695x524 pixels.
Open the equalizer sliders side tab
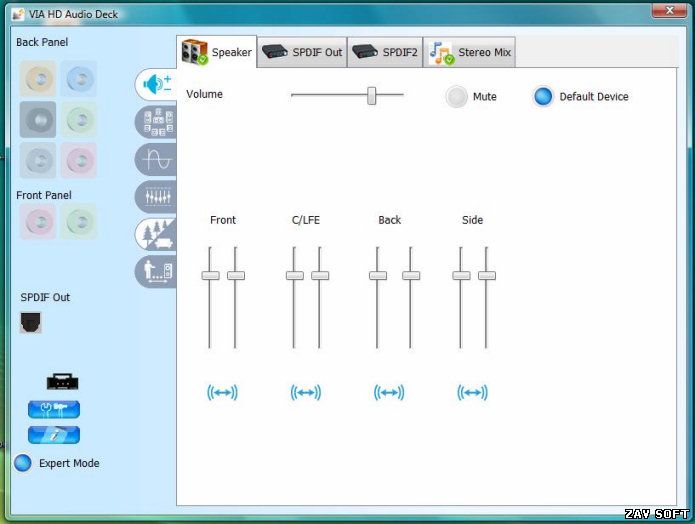(156, 197)
